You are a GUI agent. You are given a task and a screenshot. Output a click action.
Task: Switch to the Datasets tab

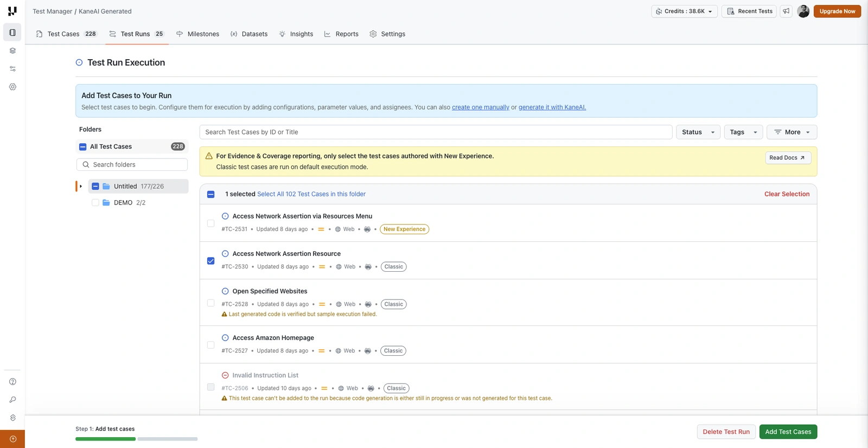[249, 34]
